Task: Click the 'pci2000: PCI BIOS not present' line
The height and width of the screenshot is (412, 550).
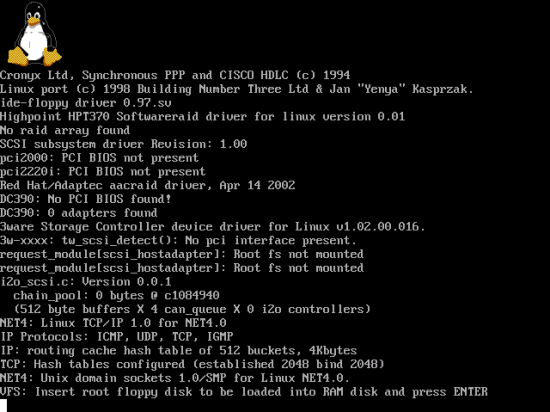Action: (x=99, y=158)
